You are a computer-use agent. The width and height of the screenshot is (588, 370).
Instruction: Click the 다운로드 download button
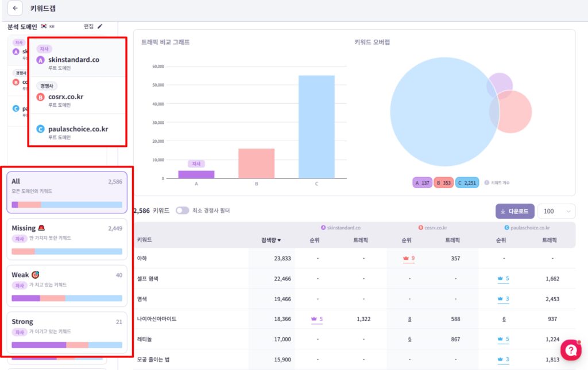coord(515,211)
